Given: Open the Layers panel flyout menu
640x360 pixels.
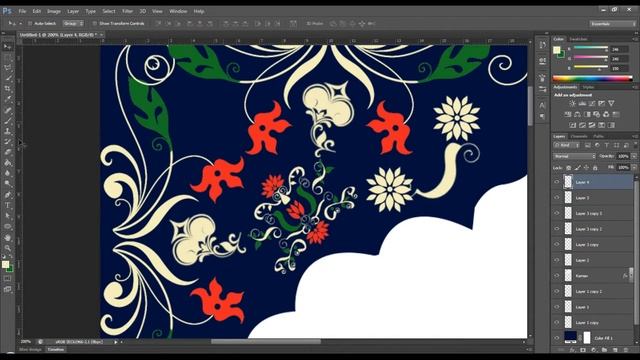Looking at the screenshot, I should click(x=635, y=136).
